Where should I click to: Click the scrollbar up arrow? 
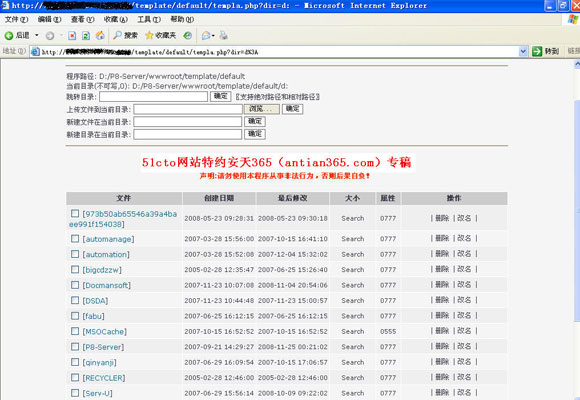(x=577, y=64)
